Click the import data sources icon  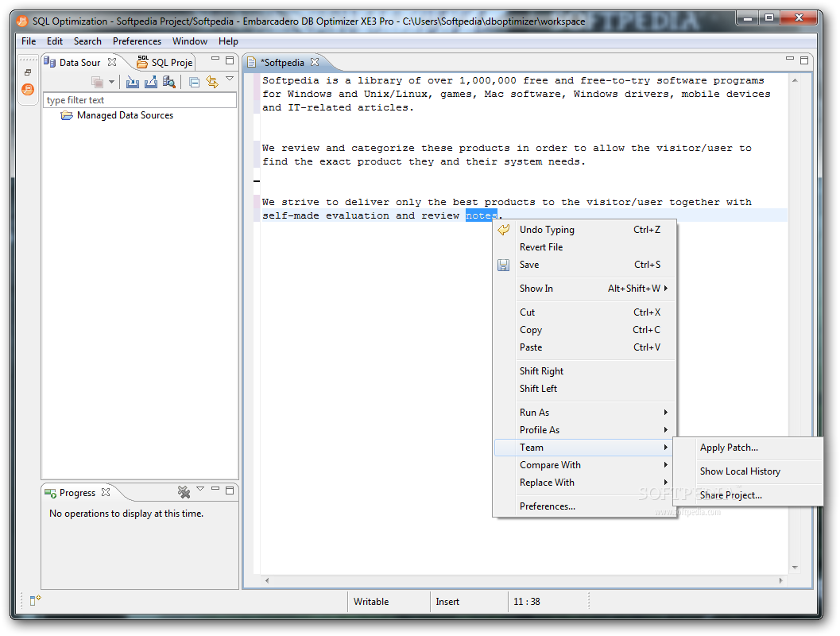pos(133,82)
